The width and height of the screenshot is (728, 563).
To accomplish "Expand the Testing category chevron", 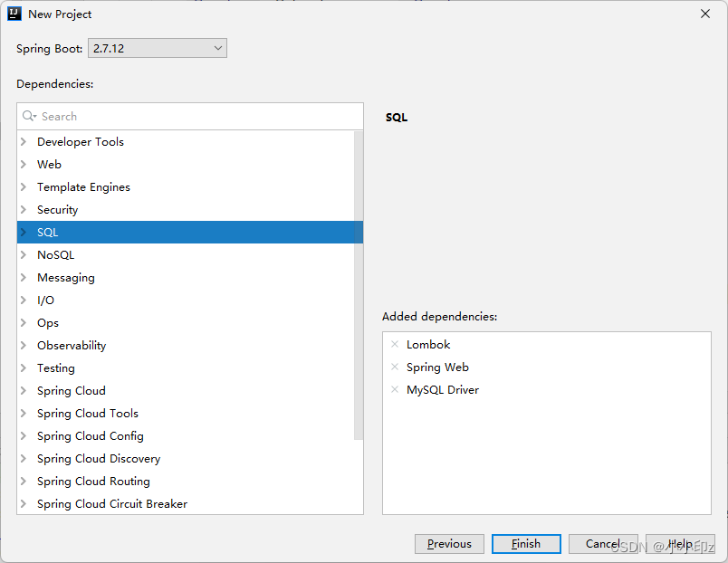I will [24, 368].
